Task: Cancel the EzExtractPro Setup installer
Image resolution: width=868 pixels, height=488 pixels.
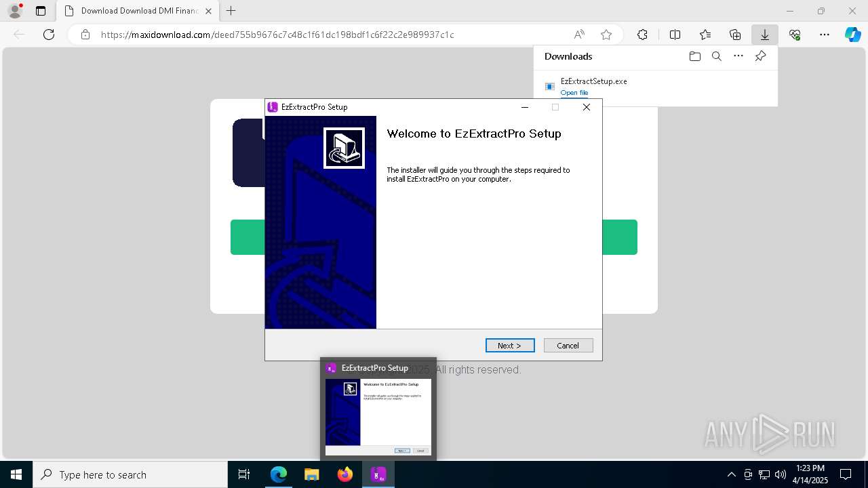Action: [x=568, y=346]
